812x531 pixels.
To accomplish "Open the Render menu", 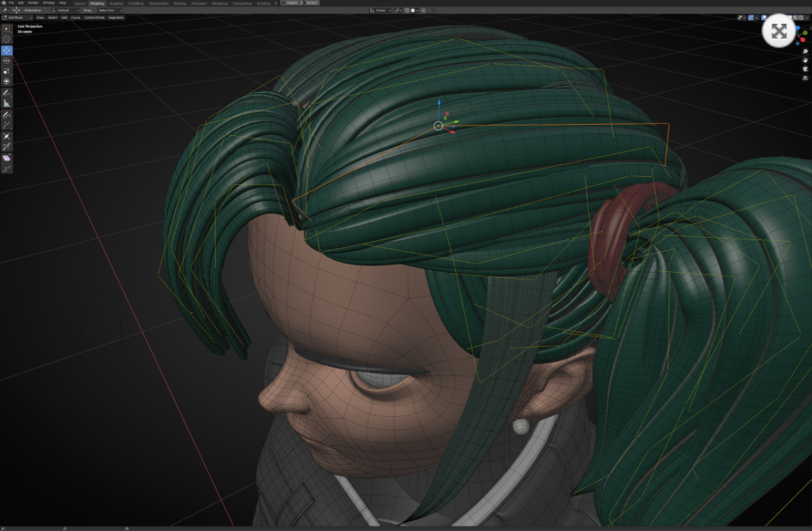I will click(33, 2).
